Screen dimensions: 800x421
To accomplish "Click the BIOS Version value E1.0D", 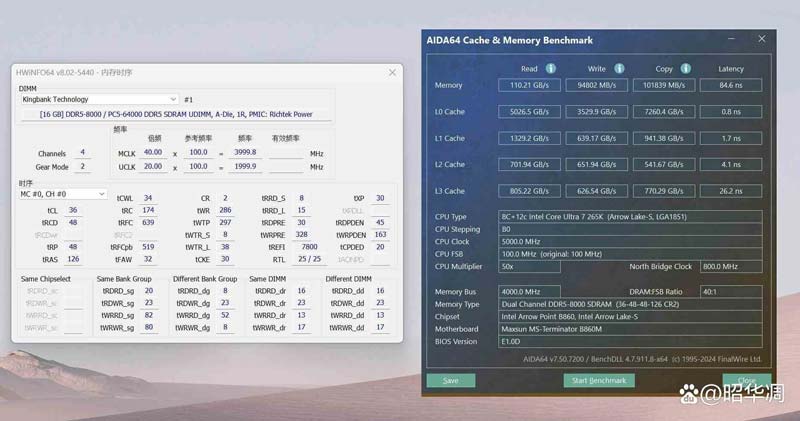I will pos(630,341).
